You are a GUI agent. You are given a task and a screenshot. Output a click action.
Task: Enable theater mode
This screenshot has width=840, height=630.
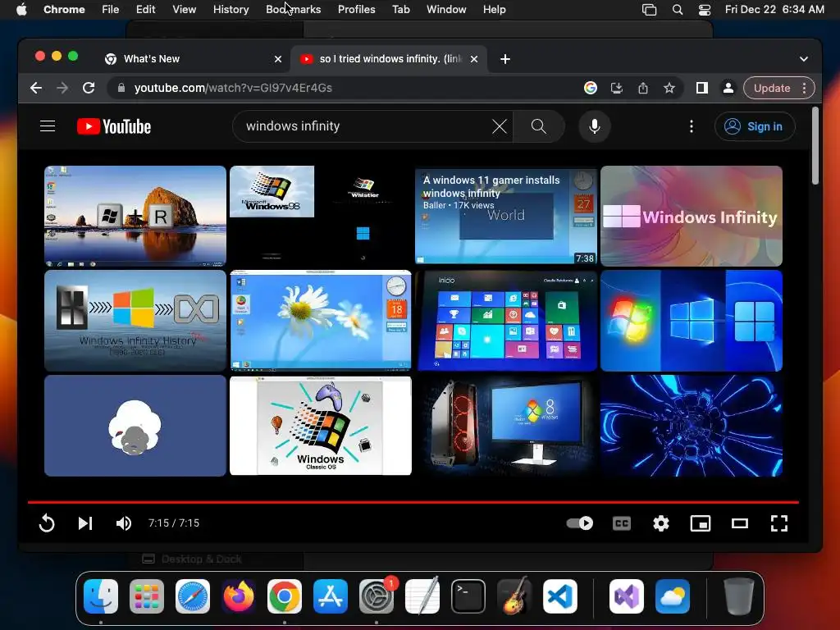pos(740,523)
